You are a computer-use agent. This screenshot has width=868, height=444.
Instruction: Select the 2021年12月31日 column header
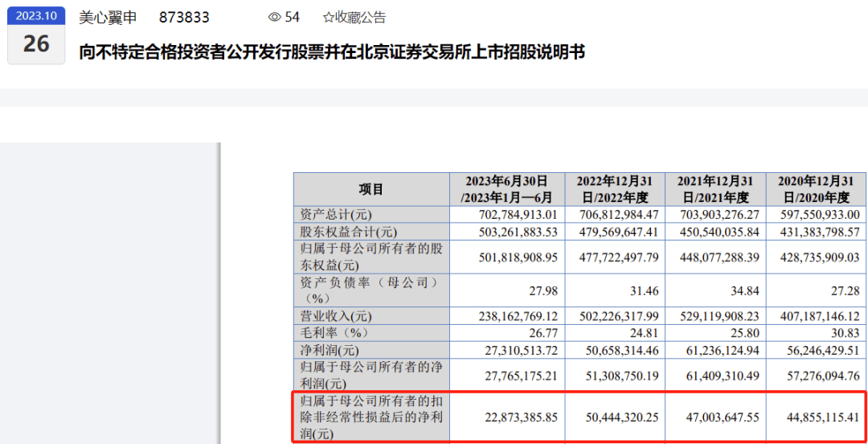pyautogui.click(x=715, y=190)
